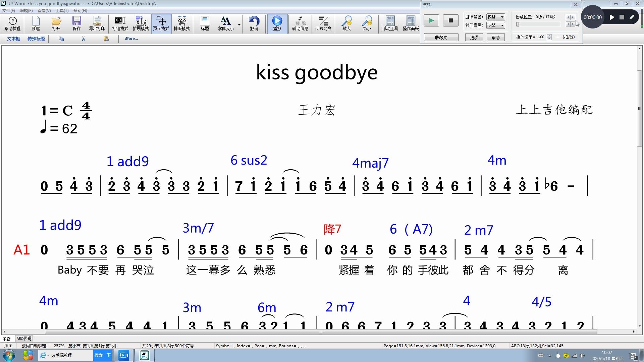Undo last action with 撤消
Image resolution: width=644 pixels, height=362 pixels.
[254, 23]
